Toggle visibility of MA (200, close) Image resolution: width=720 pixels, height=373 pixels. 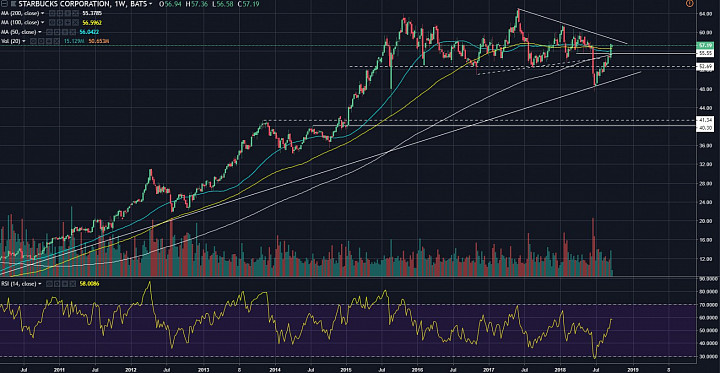tap(52, 13)
